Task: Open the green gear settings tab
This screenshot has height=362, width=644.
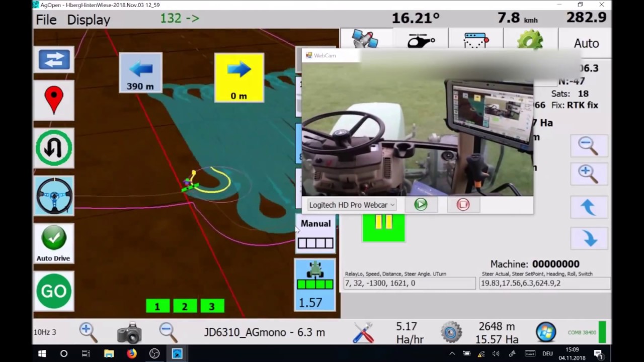Action: point(530,39)
